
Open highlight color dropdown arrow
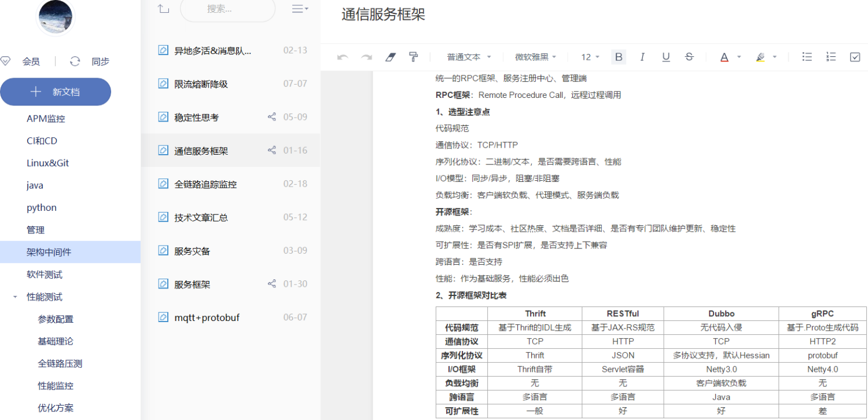pos(775,57)
